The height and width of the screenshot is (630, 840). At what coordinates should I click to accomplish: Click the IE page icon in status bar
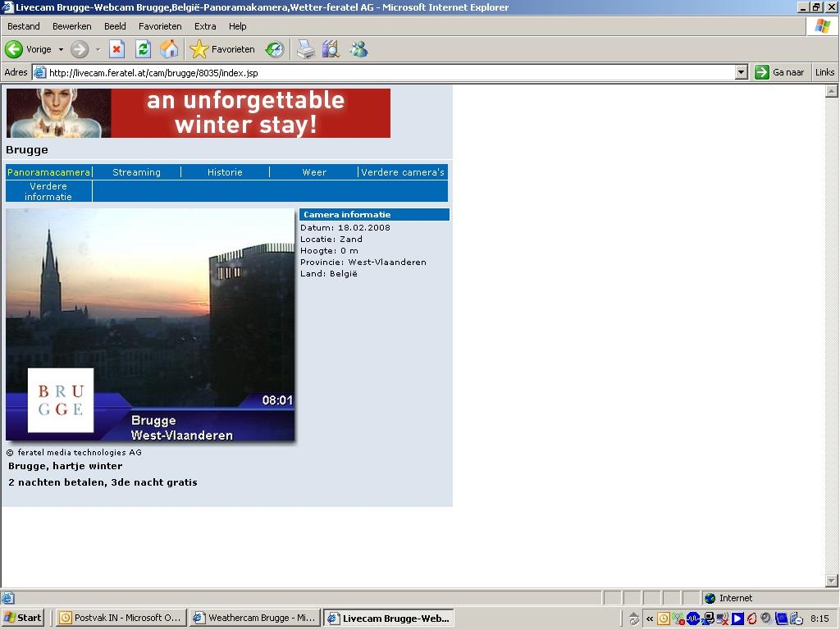click(x=7, y=598)
